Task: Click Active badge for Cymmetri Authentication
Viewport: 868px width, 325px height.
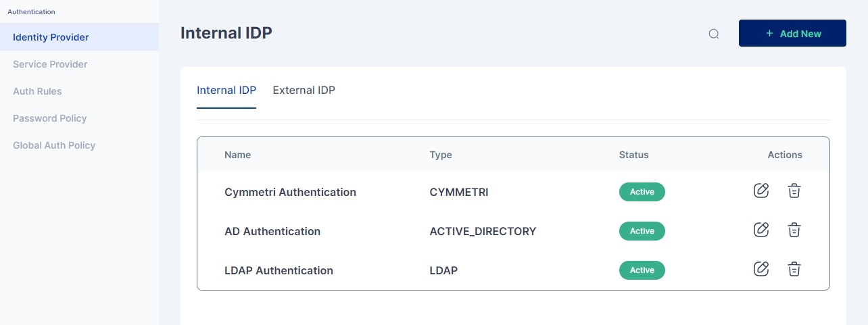Action: (642, 192)
